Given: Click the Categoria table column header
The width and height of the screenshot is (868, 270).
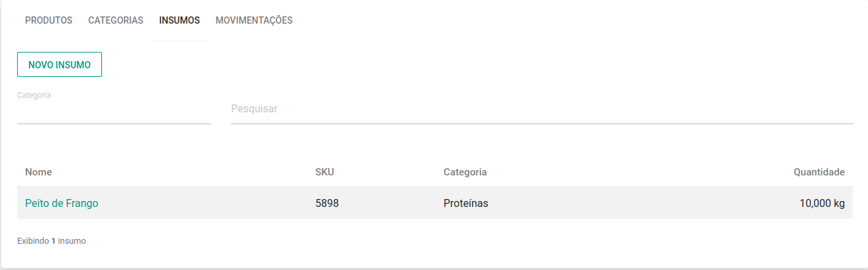Looking at the screenshot, I should (465, 172).
